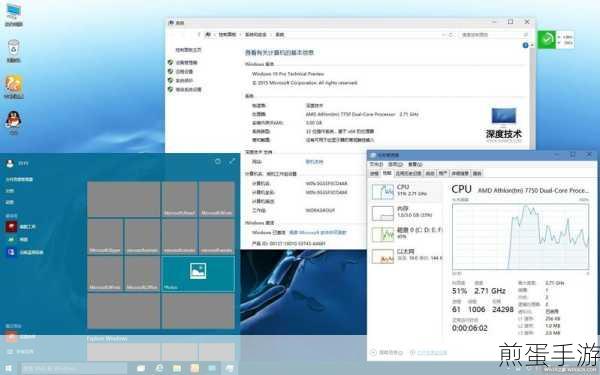Open the QQ penguin desktop icon
This screenshot has height=375, width=600.
coord(13,122)
